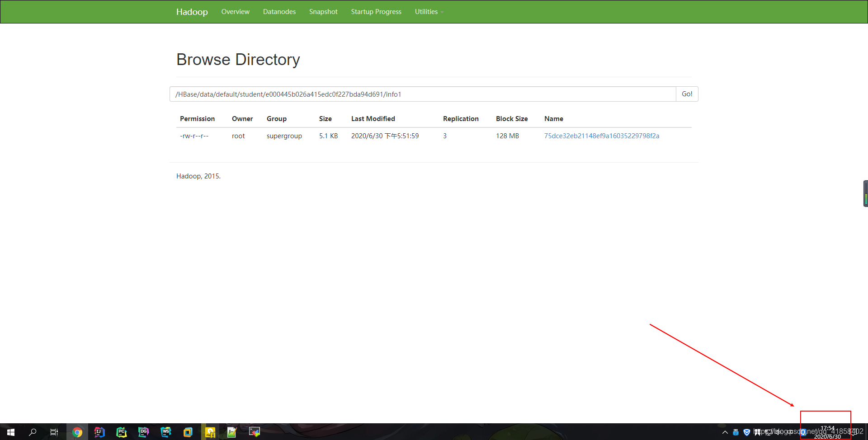The image size is (868, 440).
Task: Open the network status tray icon
Action: 769,432
